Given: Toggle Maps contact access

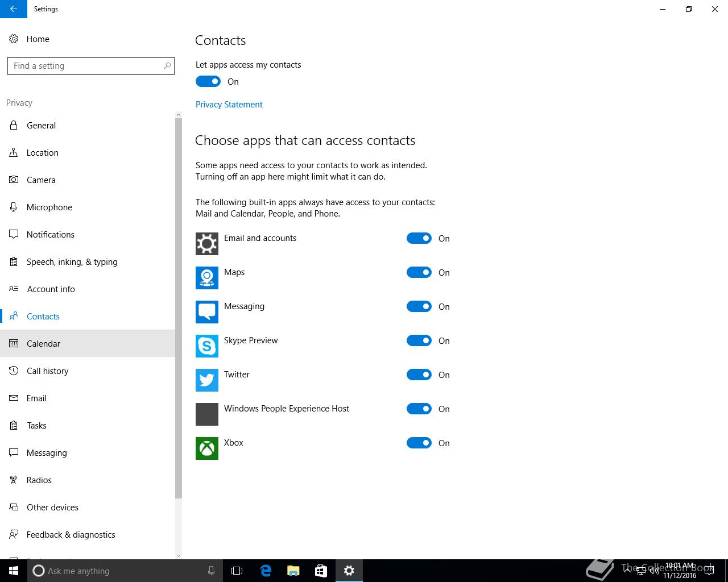Looking at the screenshot, I should pyautogui.click(x=419, y=272).
